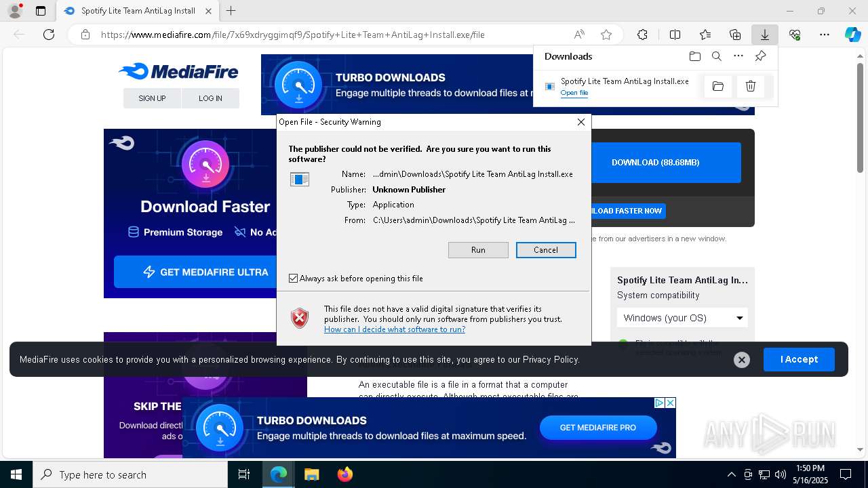This screenshot has width=868, height=488.
Task: Open the Extensions puzzle icon
Action: (x=642, y=35)
